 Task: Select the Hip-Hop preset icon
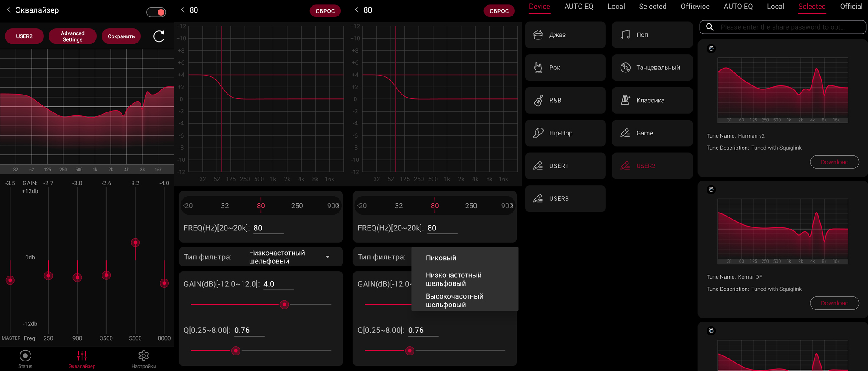538,133
